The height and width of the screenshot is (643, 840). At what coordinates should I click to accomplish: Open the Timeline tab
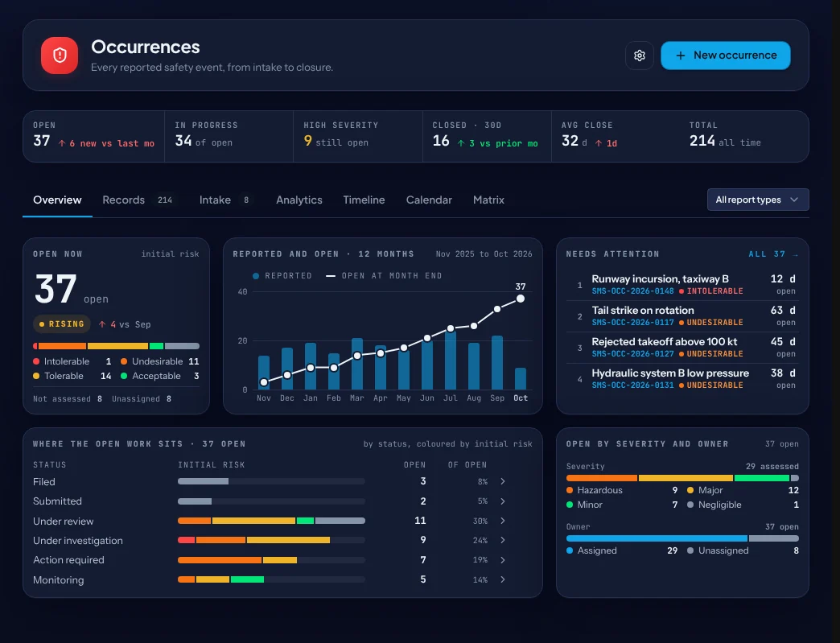tap(364, 200)
